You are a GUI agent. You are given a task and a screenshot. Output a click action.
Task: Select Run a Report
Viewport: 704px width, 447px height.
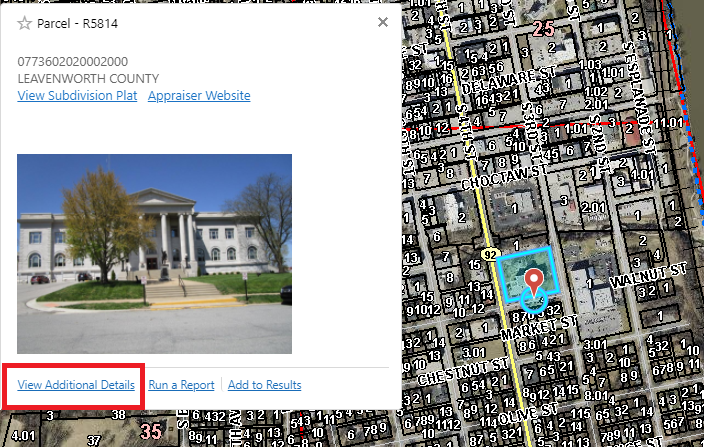(181, 385)
